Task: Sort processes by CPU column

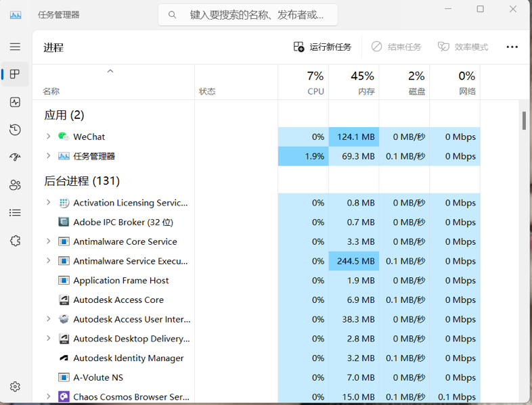Action: coord(303,82)
